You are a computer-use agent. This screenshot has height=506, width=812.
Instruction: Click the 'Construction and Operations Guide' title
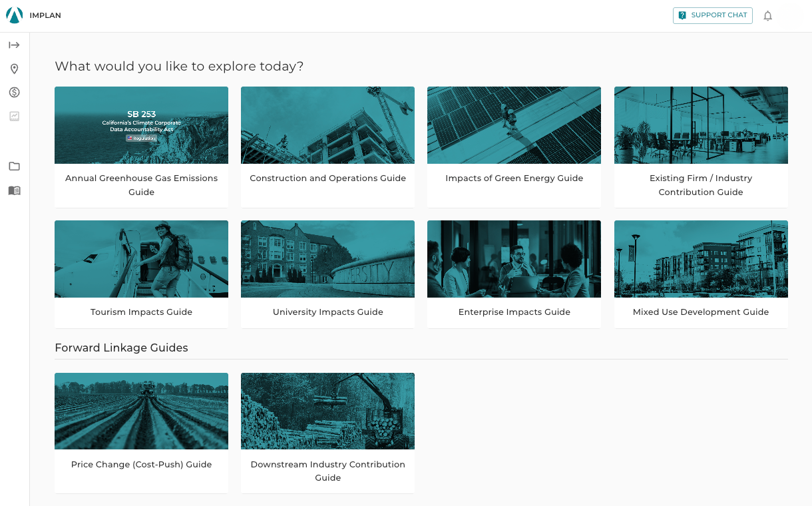(x=327, y=178)
